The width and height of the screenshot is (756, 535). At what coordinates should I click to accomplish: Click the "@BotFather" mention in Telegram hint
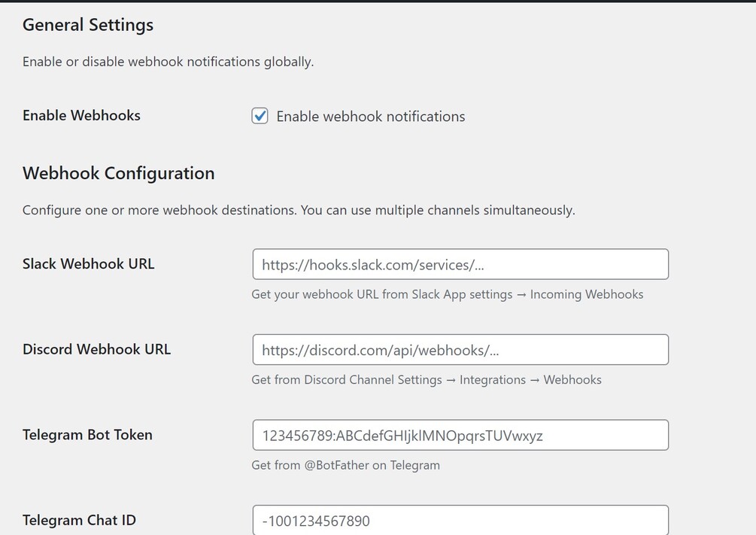point(336,465)
